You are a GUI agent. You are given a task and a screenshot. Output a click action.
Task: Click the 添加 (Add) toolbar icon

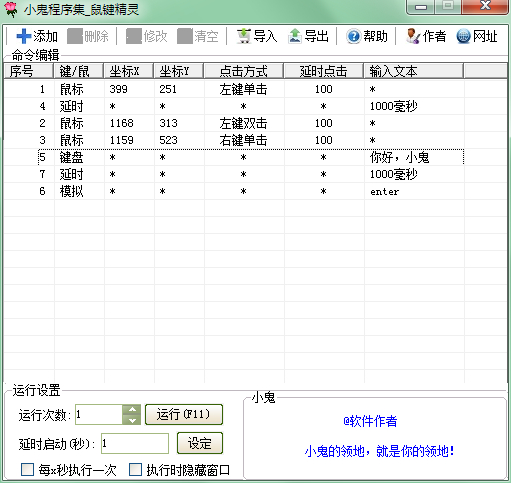pos(23,36)
